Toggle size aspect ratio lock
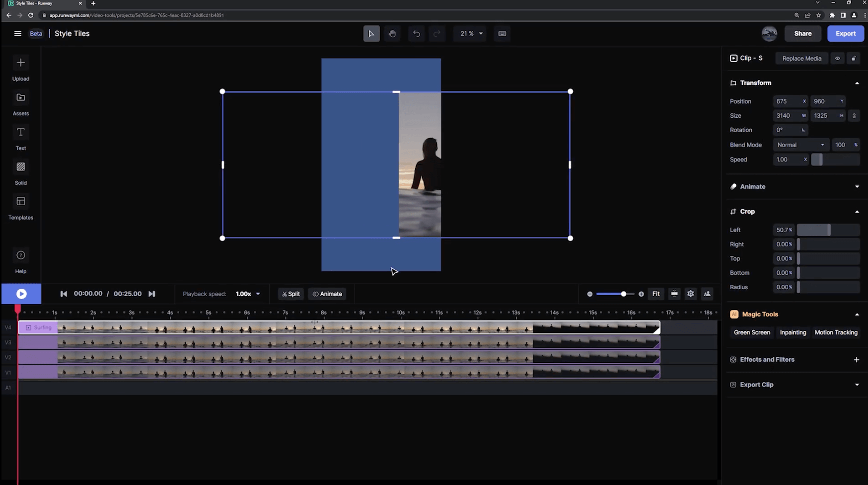868x485 pixels. (x=854, y=116)
